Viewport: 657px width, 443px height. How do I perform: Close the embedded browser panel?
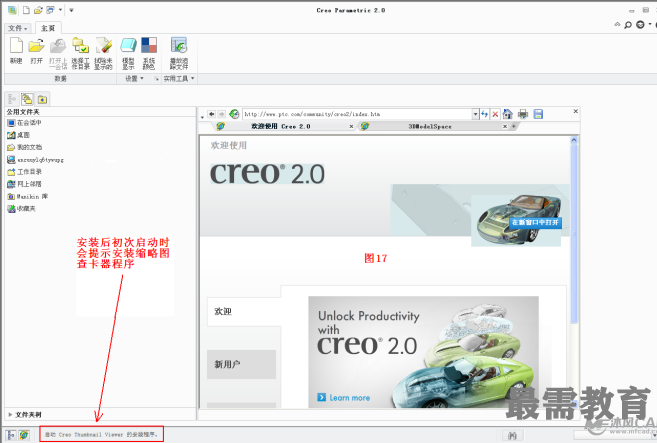click(x=576, y=111)
